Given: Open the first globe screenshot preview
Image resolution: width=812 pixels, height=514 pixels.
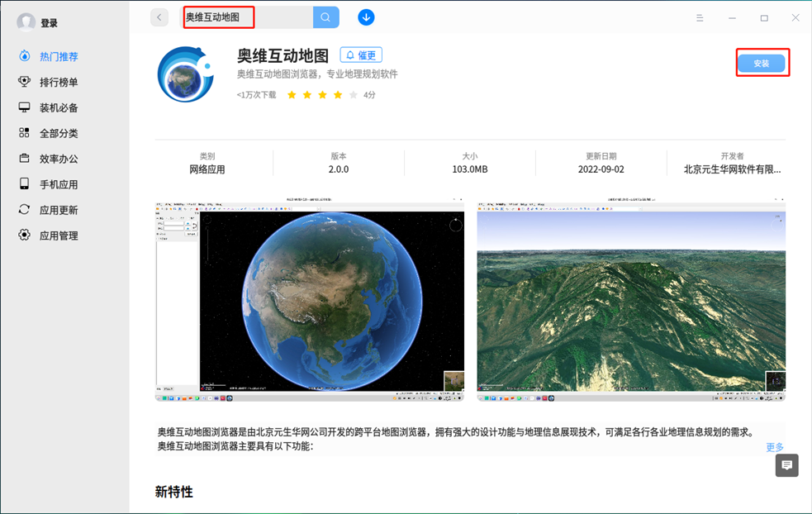Looking at the screenshot, I should click(x=310, y=301).
